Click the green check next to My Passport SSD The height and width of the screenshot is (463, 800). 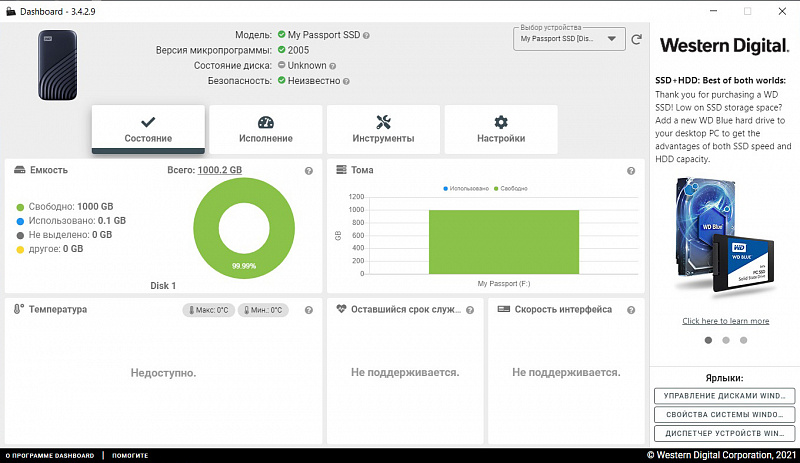(x=282, y=35)
